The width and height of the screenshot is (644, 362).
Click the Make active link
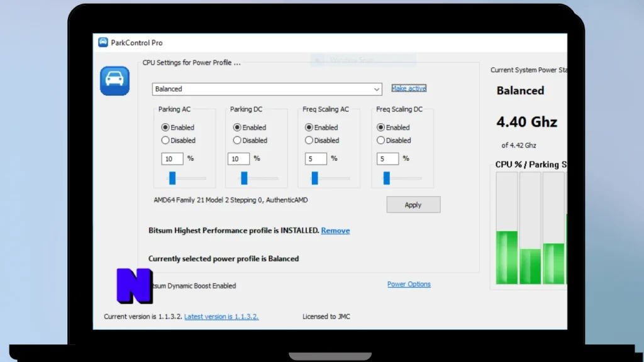pyautogui.click(x=409, y=88)
